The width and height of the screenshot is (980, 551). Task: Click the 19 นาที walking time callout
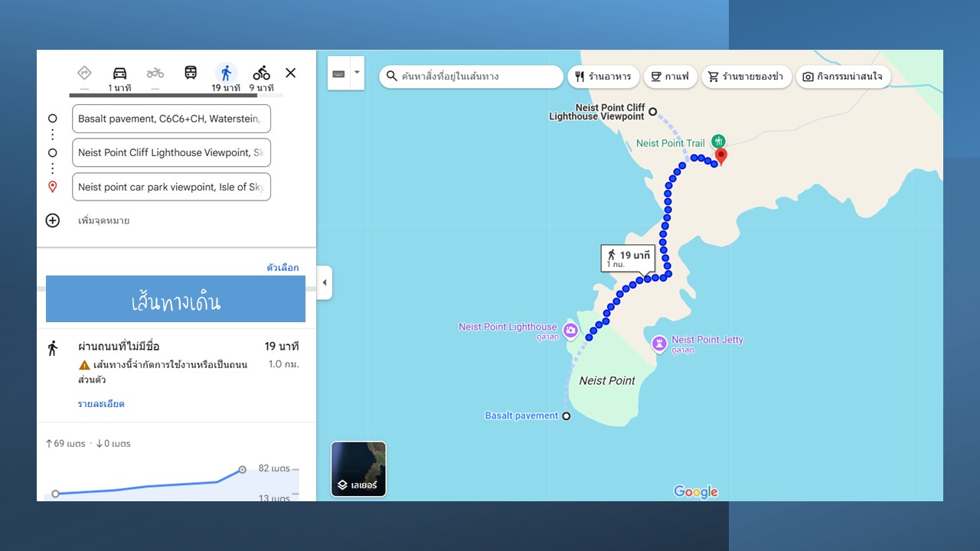627,259
